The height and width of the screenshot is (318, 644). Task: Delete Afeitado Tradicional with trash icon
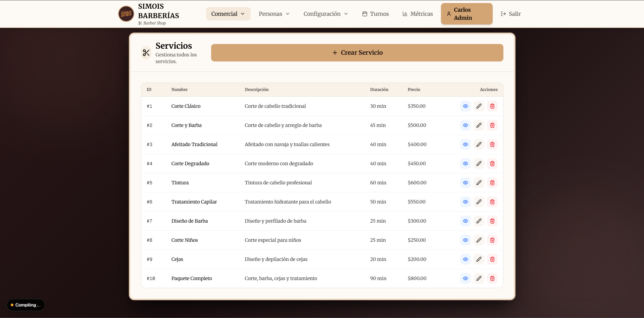(492, 144)
